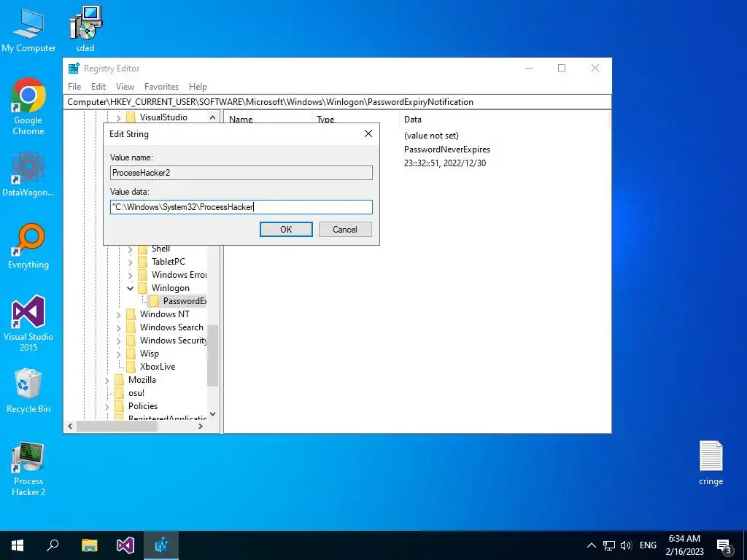Launch Process Hacker 2 desktop shortcut
This screenshot has width=747, height=560.
point(28,469)
